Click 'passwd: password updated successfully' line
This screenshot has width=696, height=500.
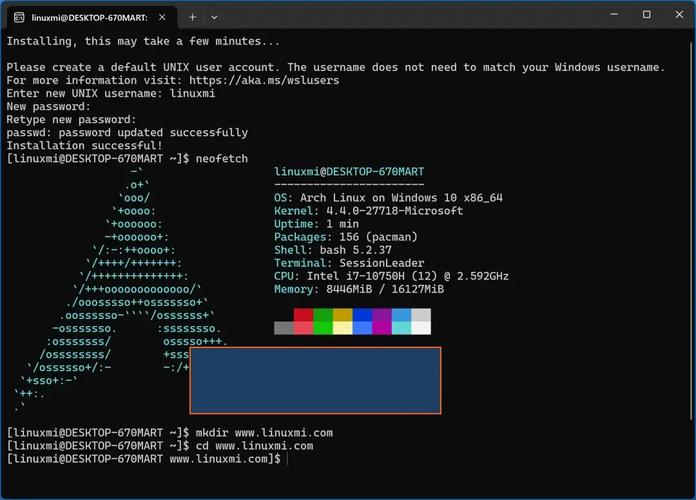127,132
